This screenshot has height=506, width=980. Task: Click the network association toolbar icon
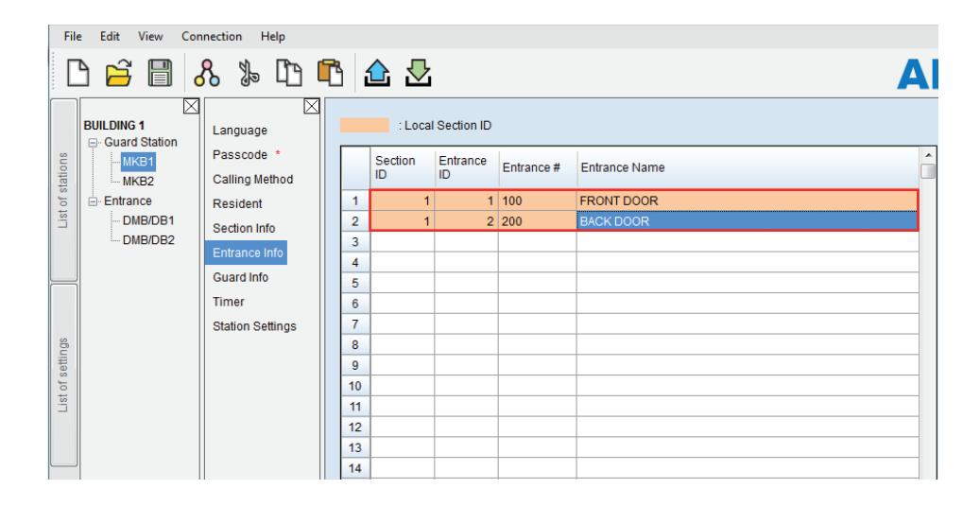207,73
